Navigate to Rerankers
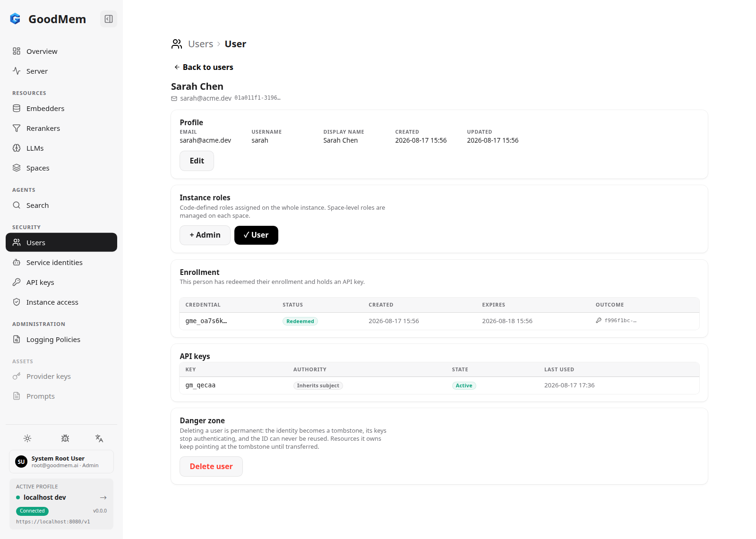The width and height of the screenshot is (756, 539). point(61,128)
